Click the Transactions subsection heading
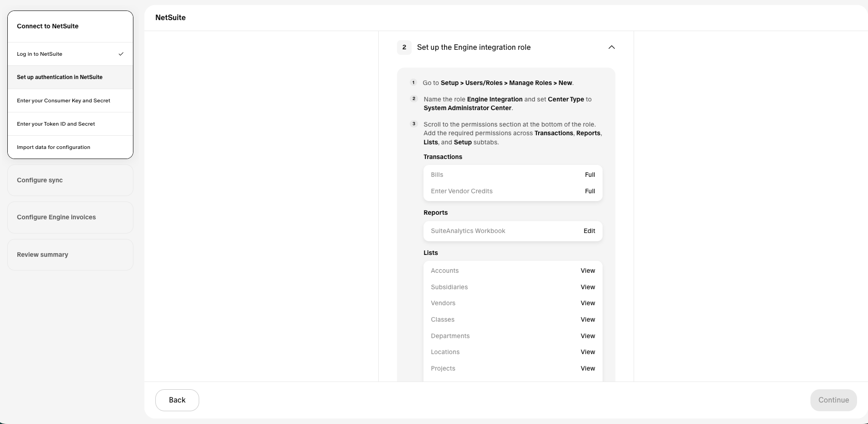The image size is (868, 424). tap(443, 157)
